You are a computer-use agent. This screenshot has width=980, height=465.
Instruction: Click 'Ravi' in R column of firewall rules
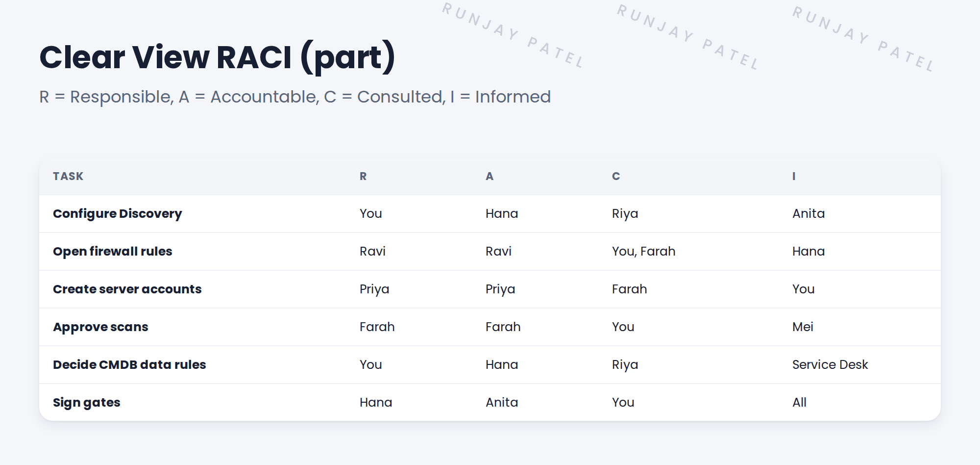point(372,251)
